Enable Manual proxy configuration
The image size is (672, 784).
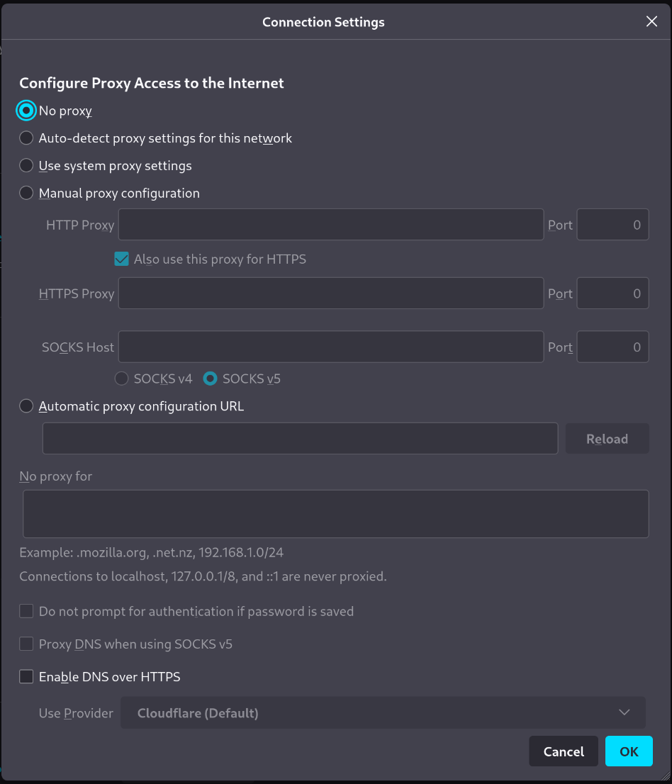click(26, 193)
